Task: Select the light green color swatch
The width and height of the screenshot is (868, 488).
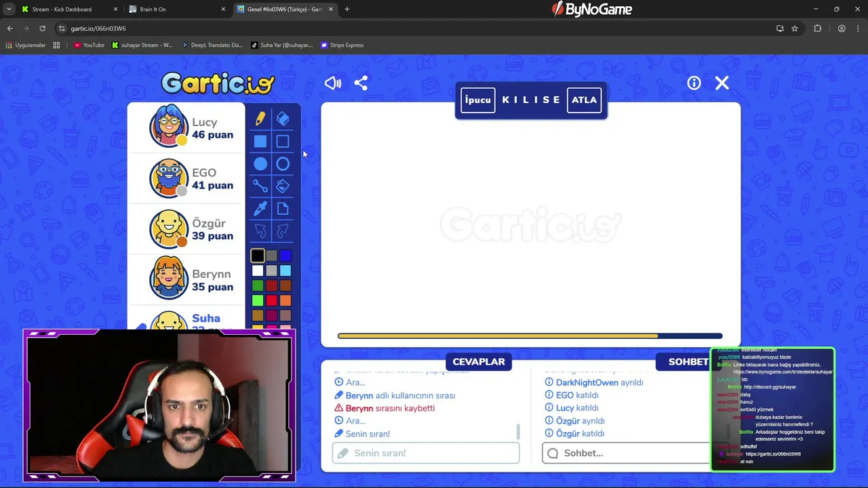Action: click(x=258, y=300)
